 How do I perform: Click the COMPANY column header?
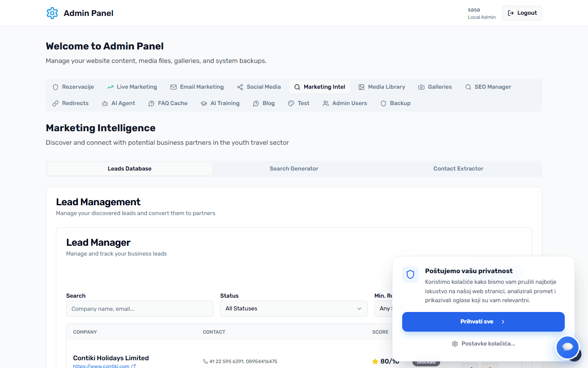tap(85, 332)
